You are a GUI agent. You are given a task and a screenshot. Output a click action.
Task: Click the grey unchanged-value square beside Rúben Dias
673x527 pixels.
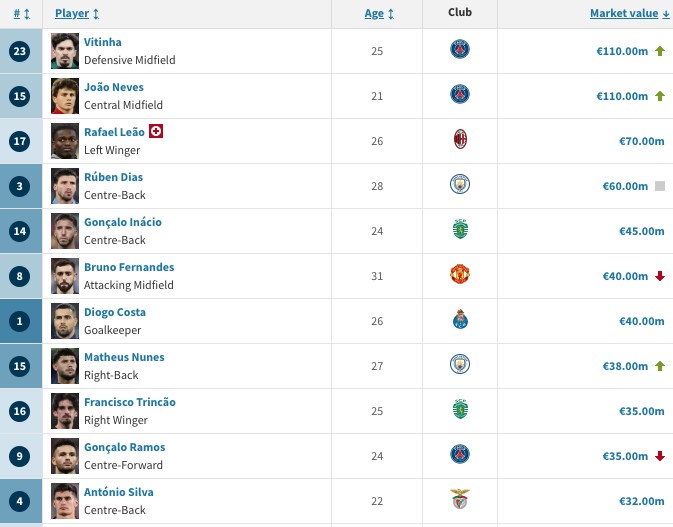pyautogui.click(x=660, y=186)
